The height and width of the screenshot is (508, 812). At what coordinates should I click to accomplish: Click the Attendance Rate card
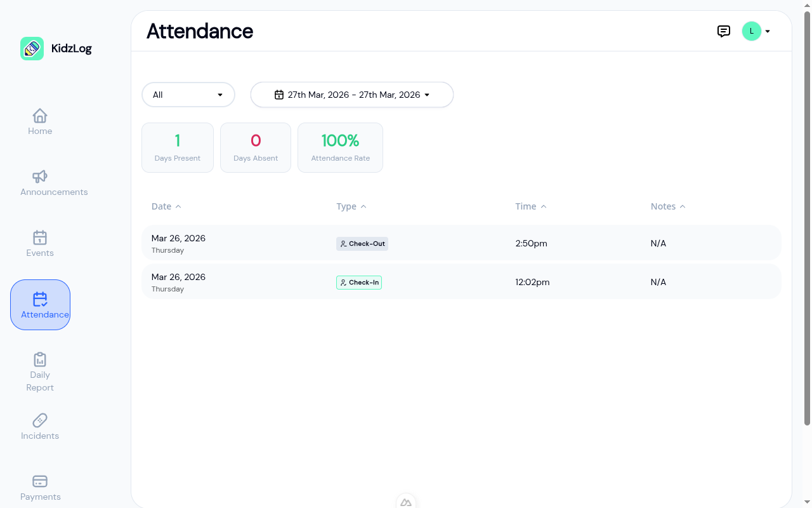click(340, 147)
